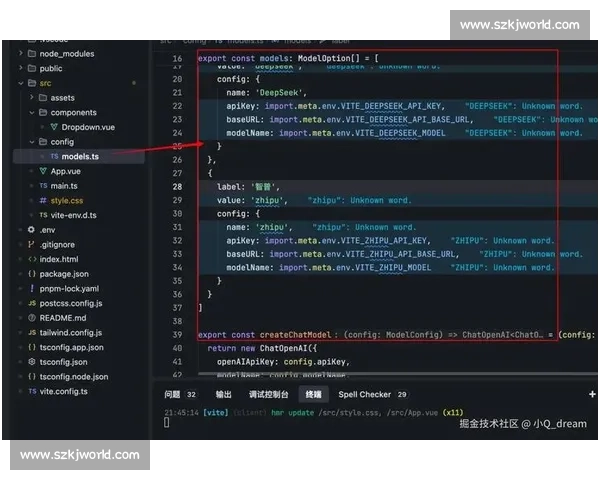
Task: Open postcss.config.js file
Action: click(x=71, y=303)
